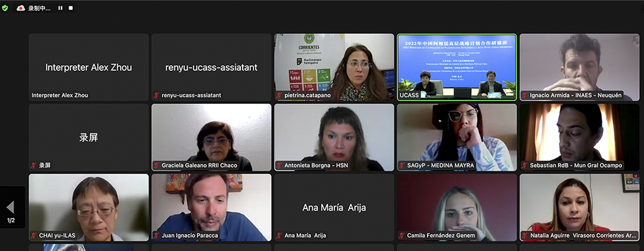Click the muted mic icon for Ignacio Armida
This screenshot has height=251, width=644.
pos(525,95)
